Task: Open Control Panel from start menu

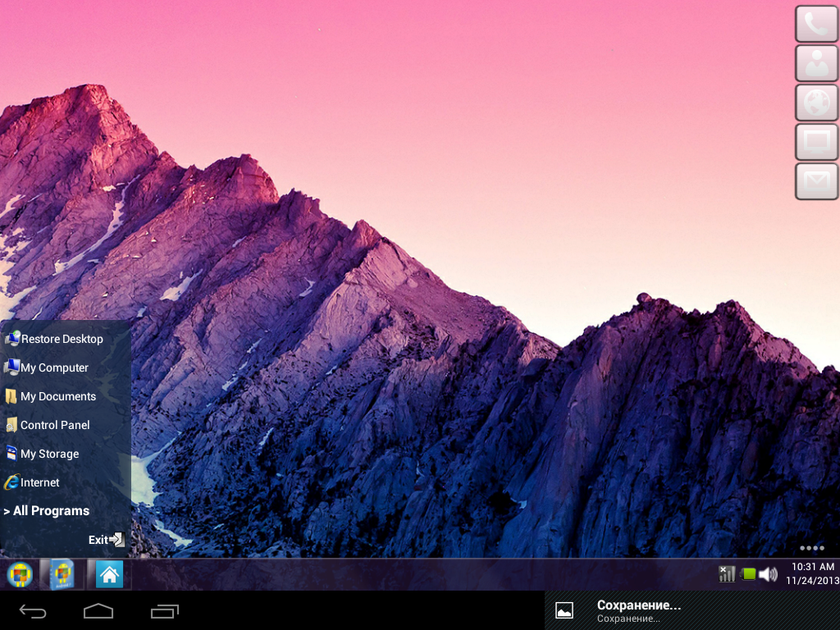Action: pyautogui.click(x=66, y=425)
